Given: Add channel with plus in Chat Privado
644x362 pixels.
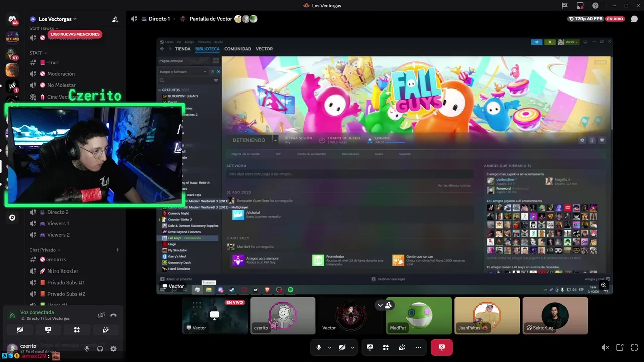Looking at the screenshot, I should (x=117, y=250).
